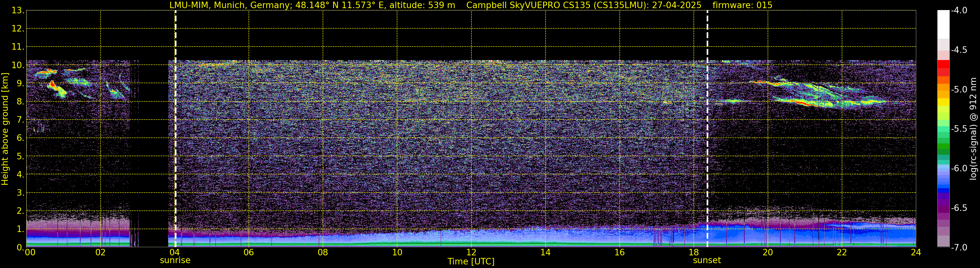Click the '2.' height axis tick label
The image size is (980, 268).
pyautogui.click(x=20, y=211)
